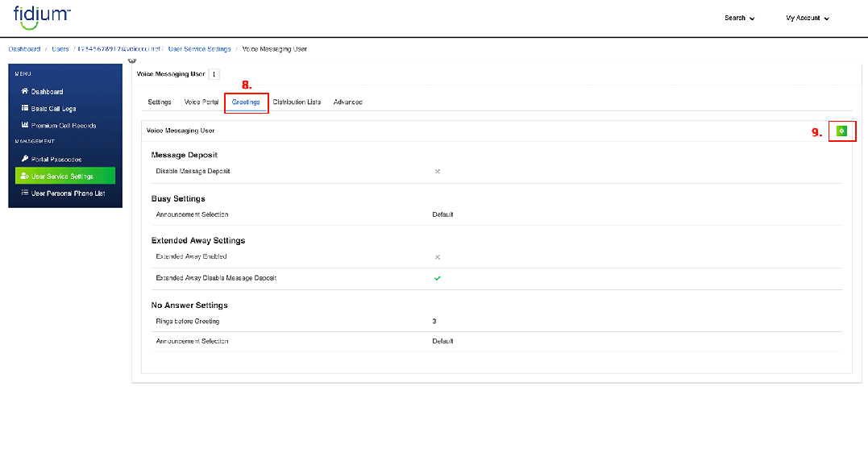Viewport: 868px width, 453px height.
Task: Open the Distribution Lists tab
Action: [x=297, y=102]
